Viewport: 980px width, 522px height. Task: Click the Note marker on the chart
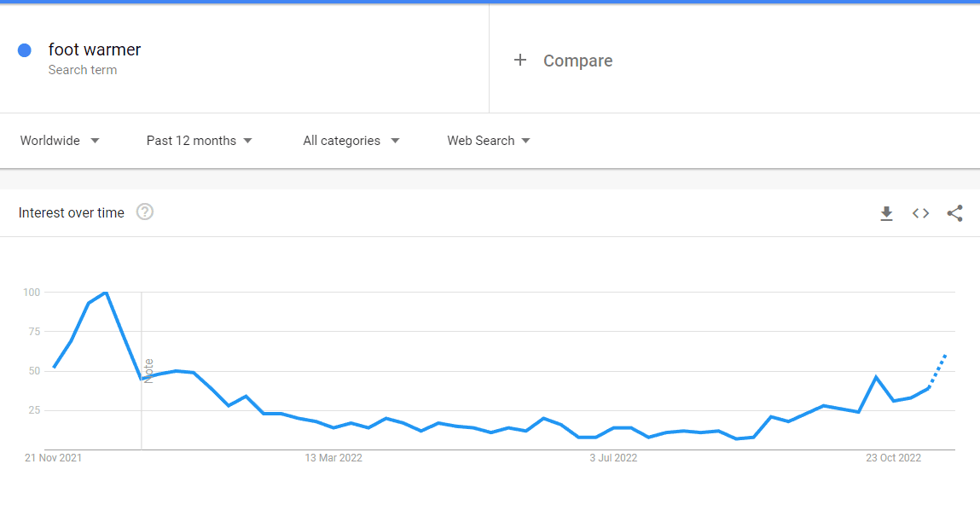(x=148, y=371)
